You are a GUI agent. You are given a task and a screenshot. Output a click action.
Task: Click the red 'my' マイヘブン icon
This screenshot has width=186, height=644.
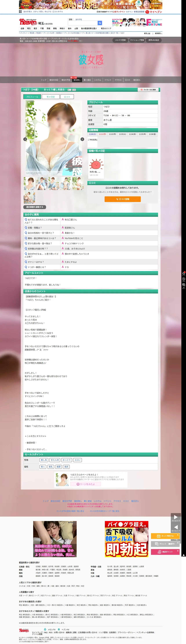147,12
